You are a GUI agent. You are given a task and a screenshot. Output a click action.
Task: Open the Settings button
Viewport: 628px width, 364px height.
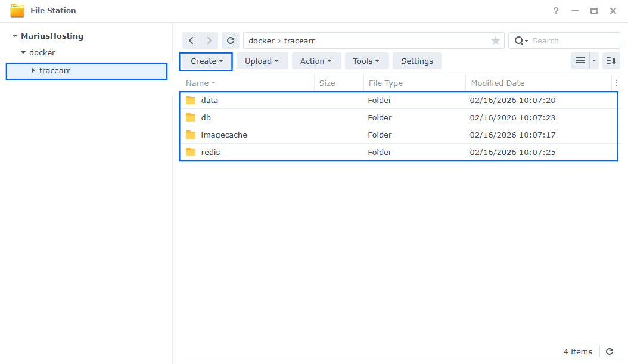click(416, 60)
